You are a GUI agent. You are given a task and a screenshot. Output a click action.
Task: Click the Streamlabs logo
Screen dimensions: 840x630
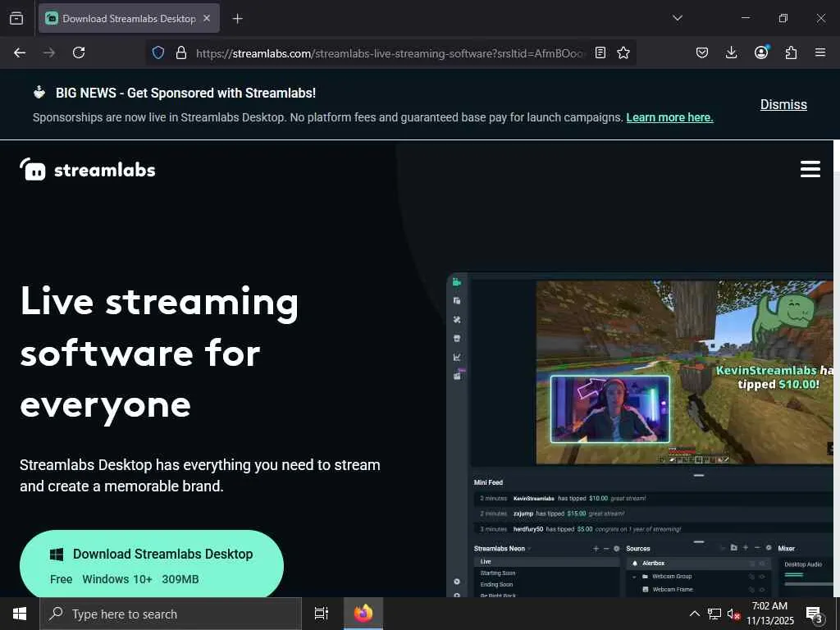(87, 169)
